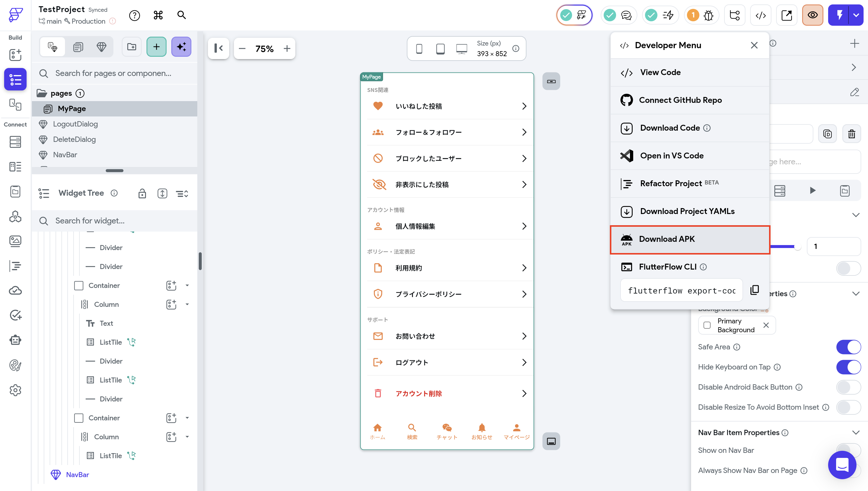This screenshot has height=491, width=868.
Task: Collapse the left panel arrow button
Action: (219, 48)
